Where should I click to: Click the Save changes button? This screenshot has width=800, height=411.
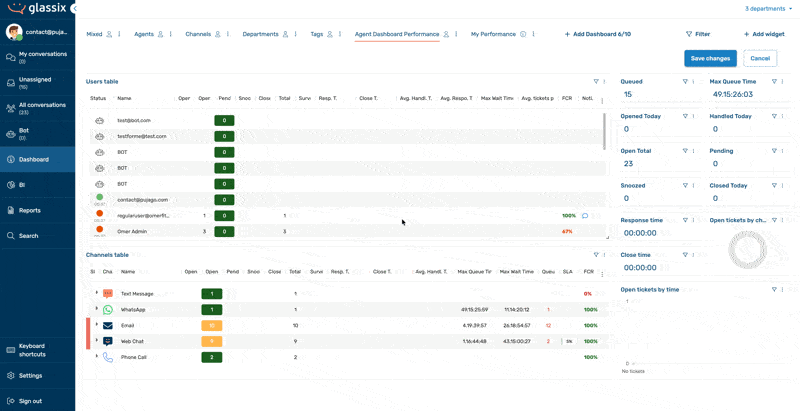[x=710, y=59]
